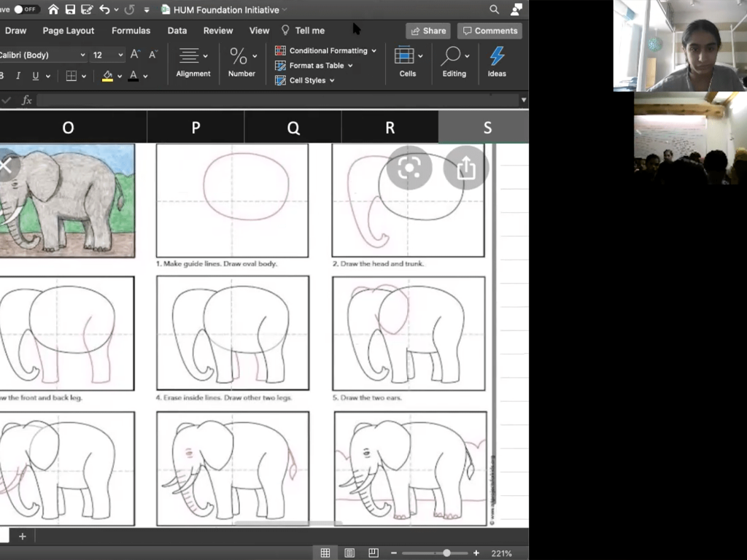Expand the underline style dropdown arrow
The image size is (747, 560).
48,76
